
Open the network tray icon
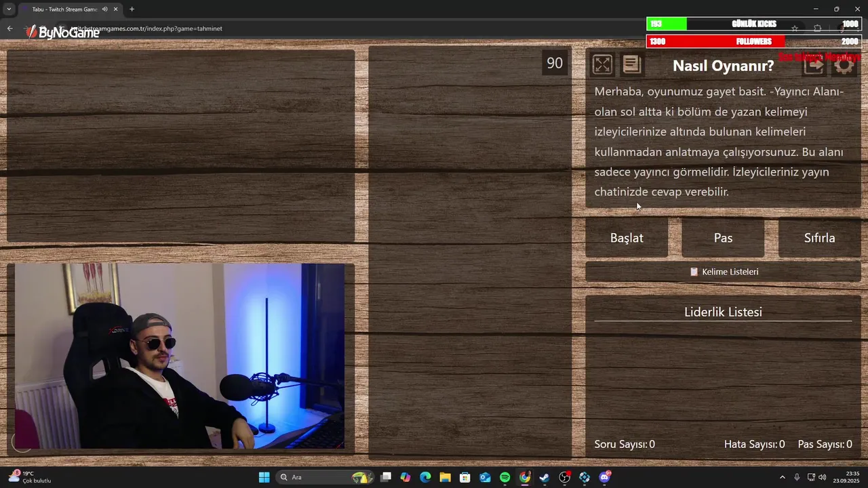tap(811, 477)
